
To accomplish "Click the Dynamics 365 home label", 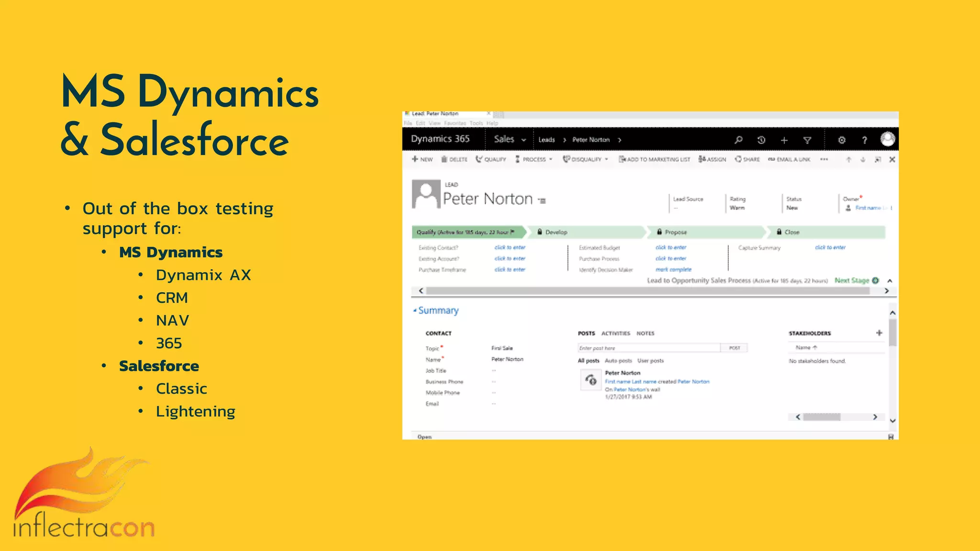I will coord(440,139).
